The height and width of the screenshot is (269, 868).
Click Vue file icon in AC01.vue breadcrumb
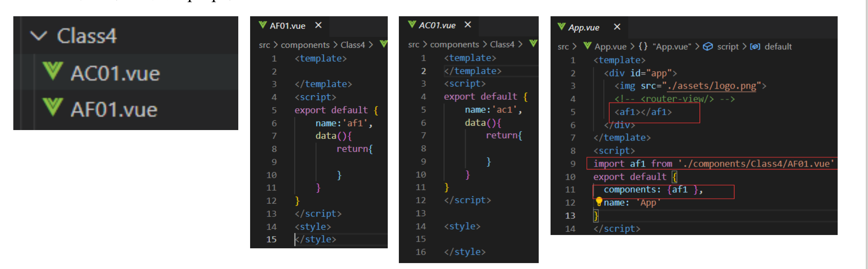(533, 44)
